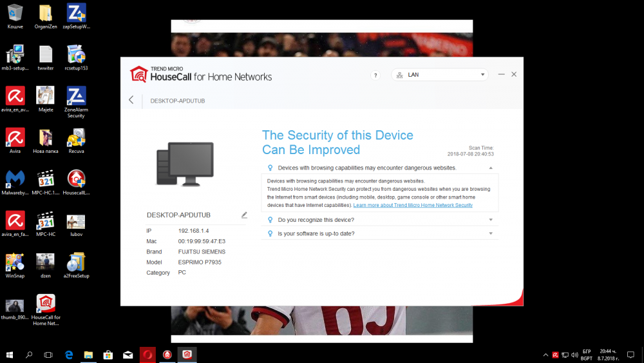Edit device name with pencil icon

(244, 215)
